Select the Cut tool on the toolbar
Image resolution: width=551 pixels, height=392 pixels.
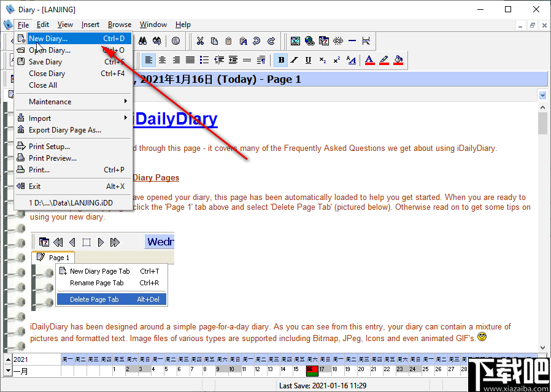(x=200, y=40)
